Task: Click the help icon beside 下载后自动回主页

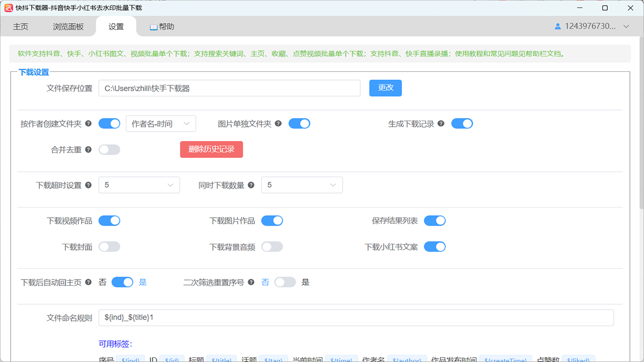Action: click(88, 282)
